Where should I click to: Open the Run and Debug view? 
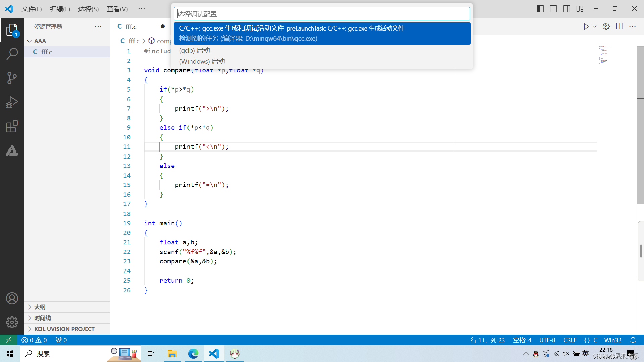tap(12, 102)
